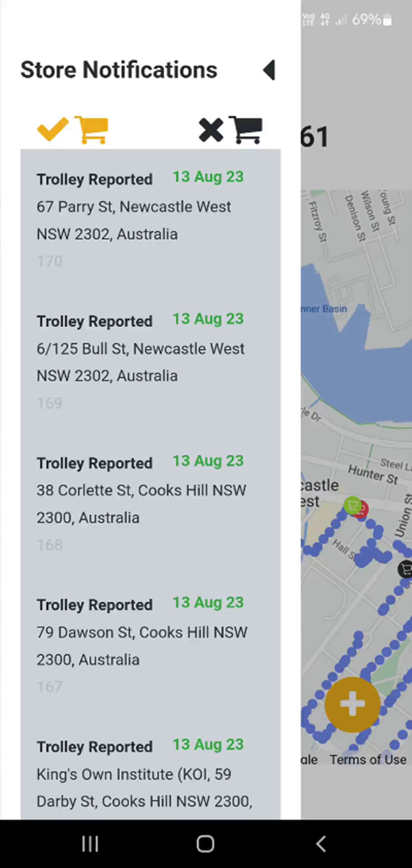Select the yellow checkmark trolley filter
The image size is (412, 868).
pos(73,130)
